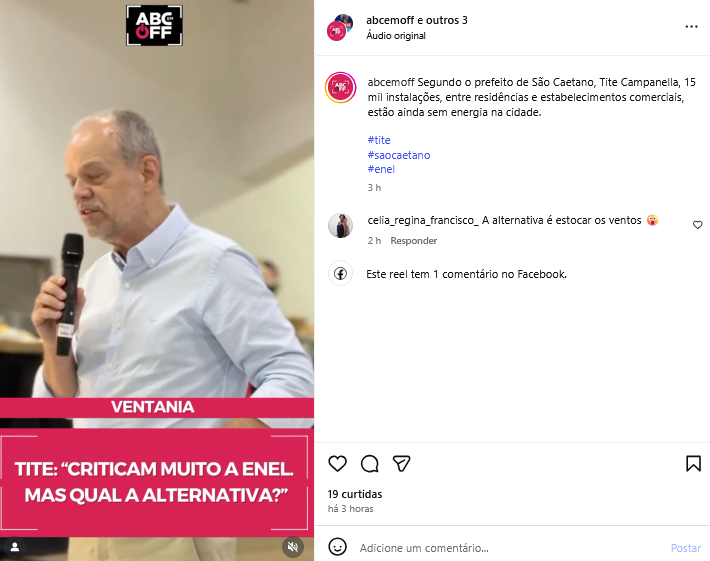Like celia_regina_francisco_ comment heart
This screenshot has height=561, width=710.
coord(697,225)
